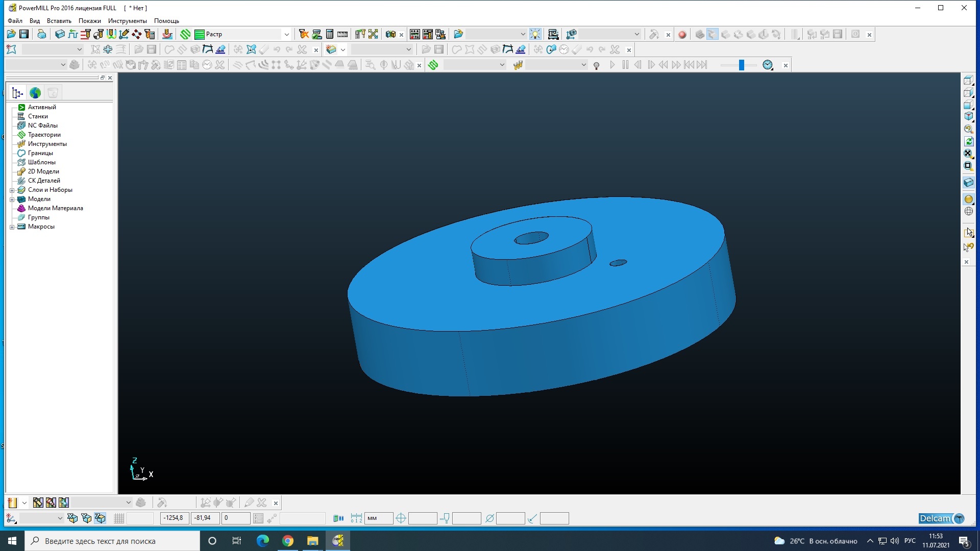
Task: Select Границы in explorer tree
Action: pyautogui.click(x=40, y=153)
